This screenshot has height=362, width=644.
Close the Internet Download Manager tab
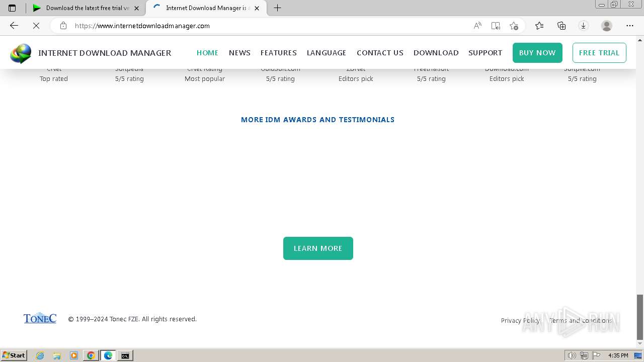click(257, 8)
